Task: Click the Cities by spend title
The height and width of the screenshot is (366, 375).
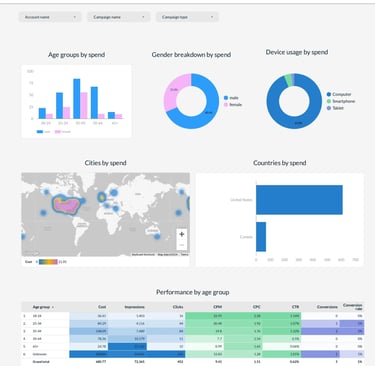Action: click(x=105, y=163)
